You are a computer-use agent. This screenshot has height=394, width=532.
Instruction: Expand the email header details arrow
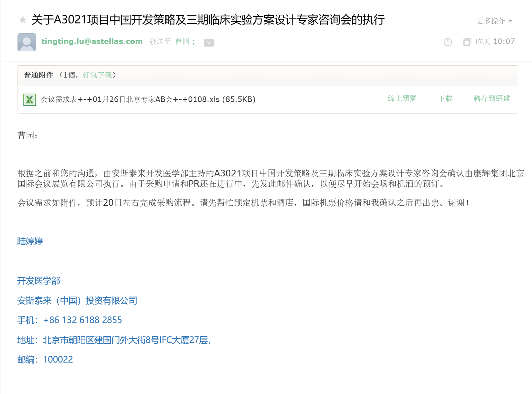pos(209,43)
